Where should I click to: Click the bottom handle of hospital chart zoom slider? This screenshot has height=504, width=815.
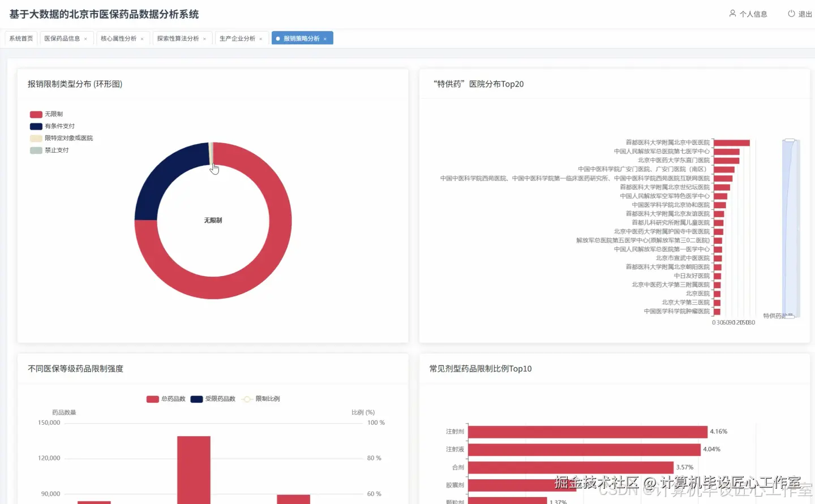[790, 316]
